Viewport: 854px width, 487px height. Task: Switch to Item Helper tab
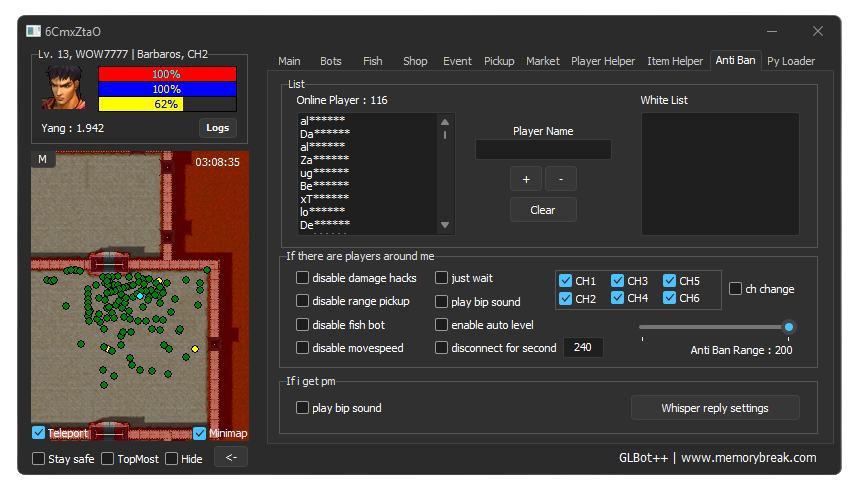[675, 61]
